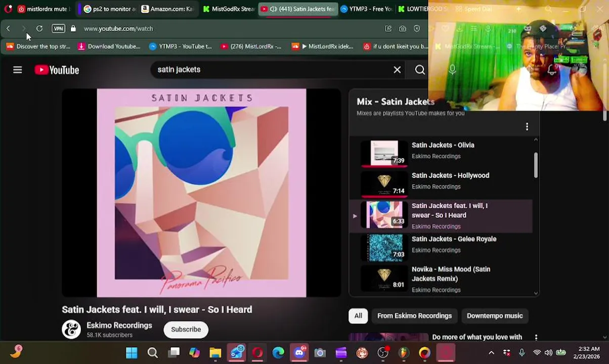Open the Outlook mail taskbar icon

coord(237,352)
